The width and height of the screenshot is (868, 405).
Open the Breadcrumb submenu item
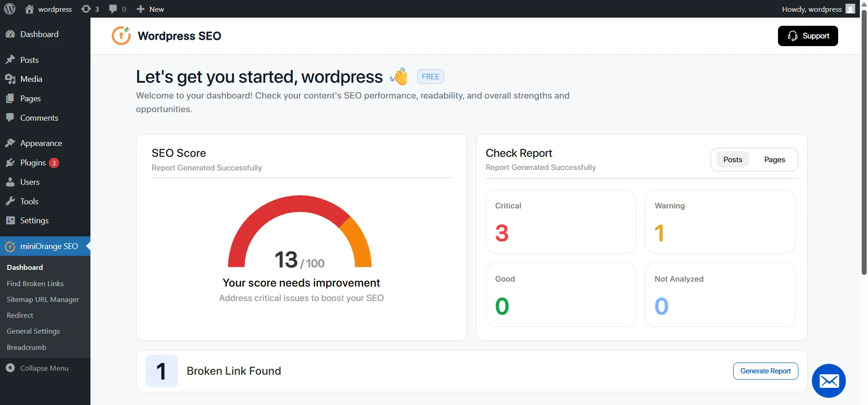tap(26, 347)
